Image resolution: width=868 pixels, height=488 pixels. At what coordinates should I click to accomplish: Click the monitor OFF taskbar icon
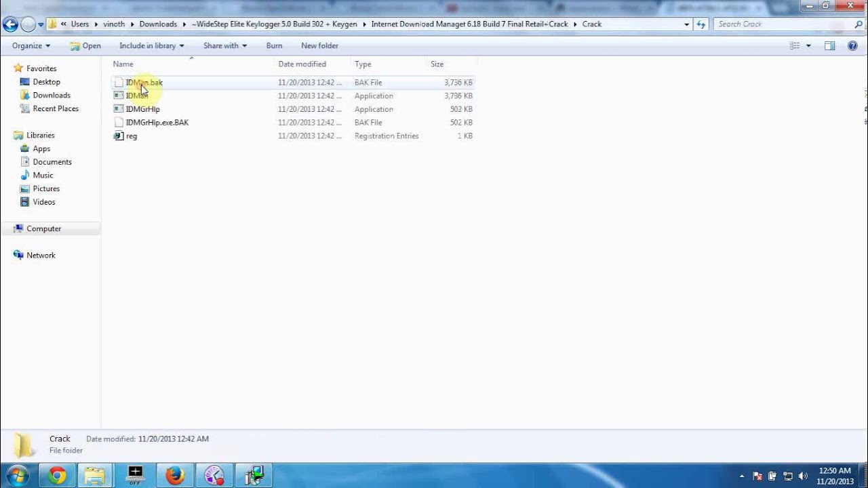click(135, 476)
